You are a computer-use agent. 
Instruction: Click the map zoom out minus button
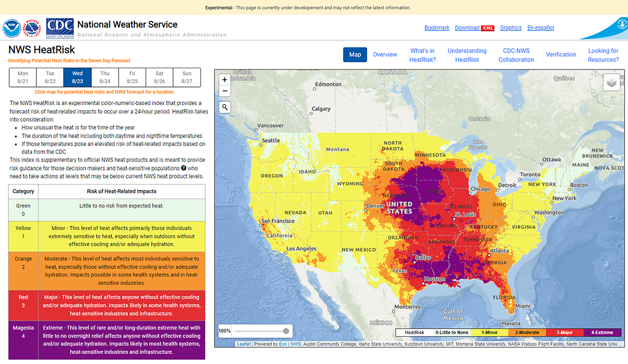[225, 91]
